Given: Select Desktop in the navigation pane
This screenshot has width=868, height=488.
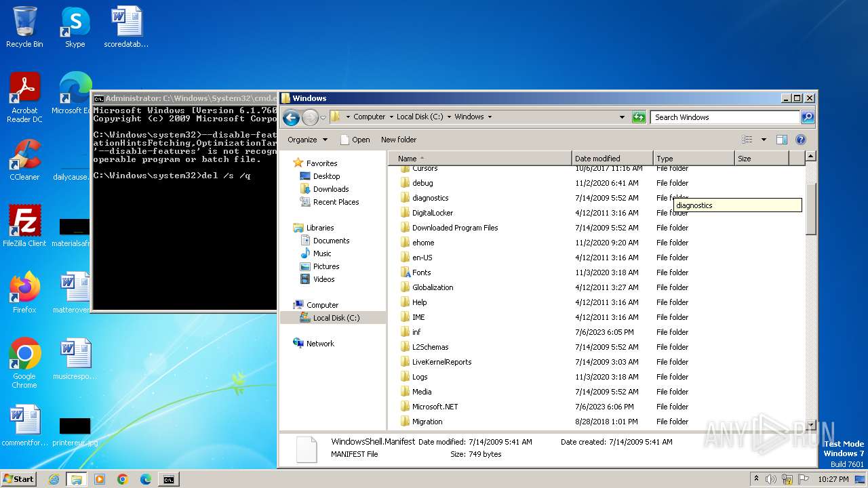Looking at the screenshot, I should [x=326, y=176].
